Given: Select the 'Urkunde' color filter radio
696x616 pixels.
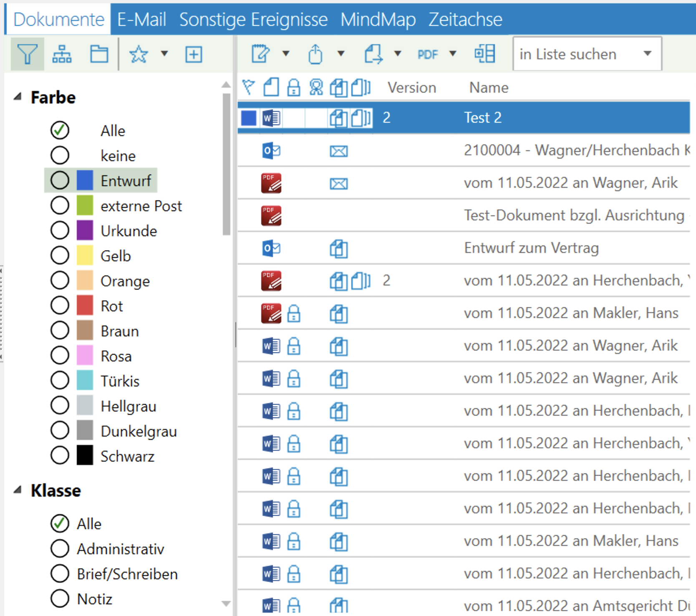Looking at the screenshot, I should coord(60,231).
